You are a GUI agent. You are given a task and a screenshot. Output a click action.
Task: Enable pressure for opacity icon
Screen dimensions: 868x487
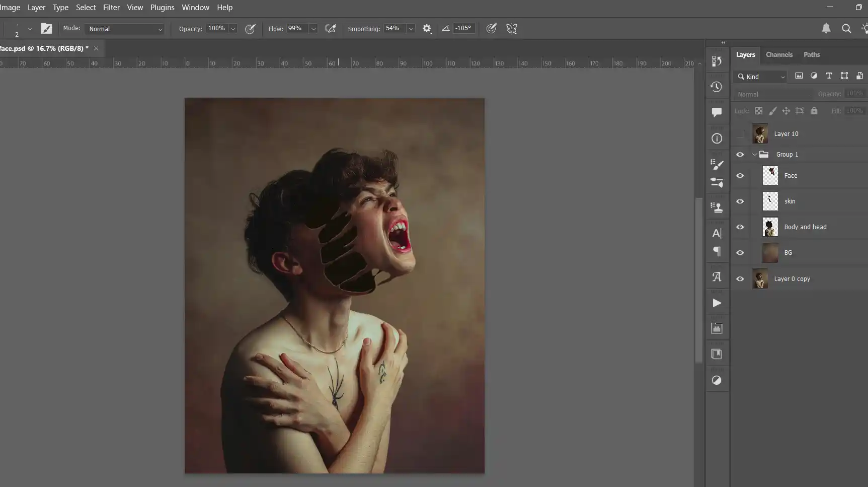point(250,29)
